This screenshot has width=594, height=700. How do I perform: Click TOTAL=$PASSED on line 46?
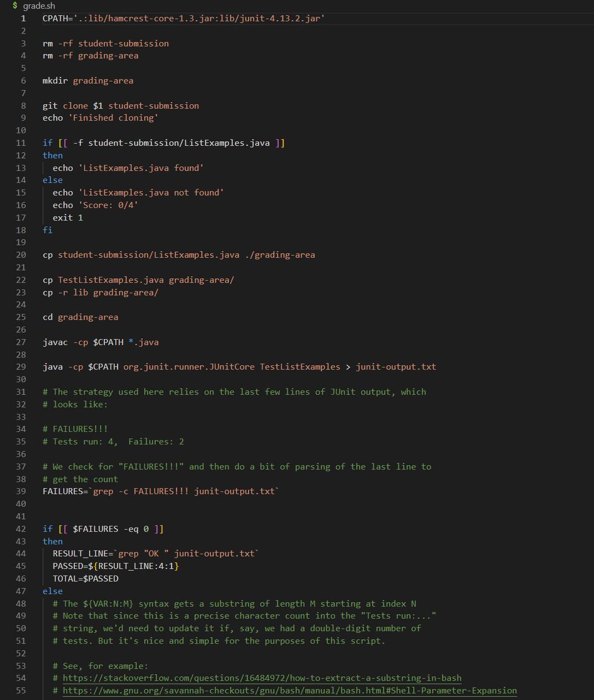[86, 579]
